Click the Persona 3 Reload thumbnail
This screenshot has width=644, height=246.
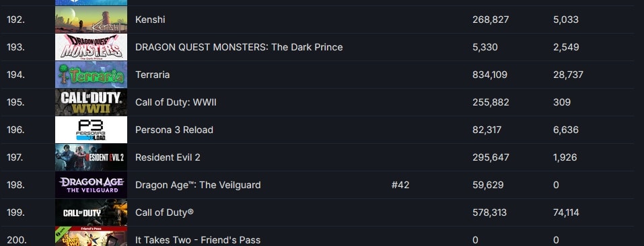(x=91, y=130)
